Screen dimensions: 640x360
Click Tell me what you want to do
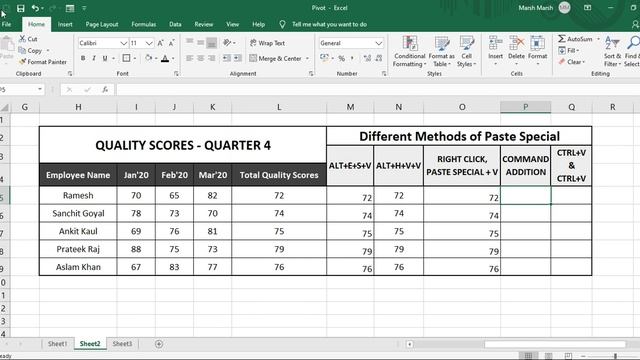tap(329, 24)
